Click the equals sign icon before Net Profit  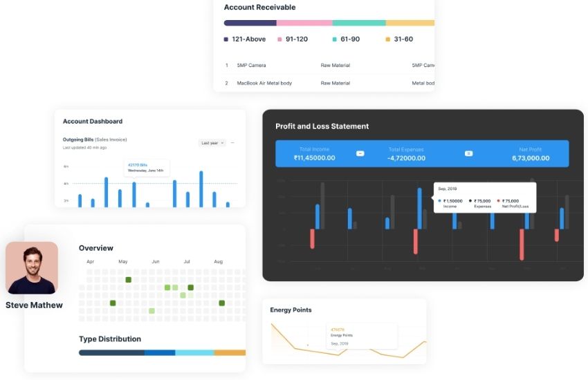pos(469,153)
